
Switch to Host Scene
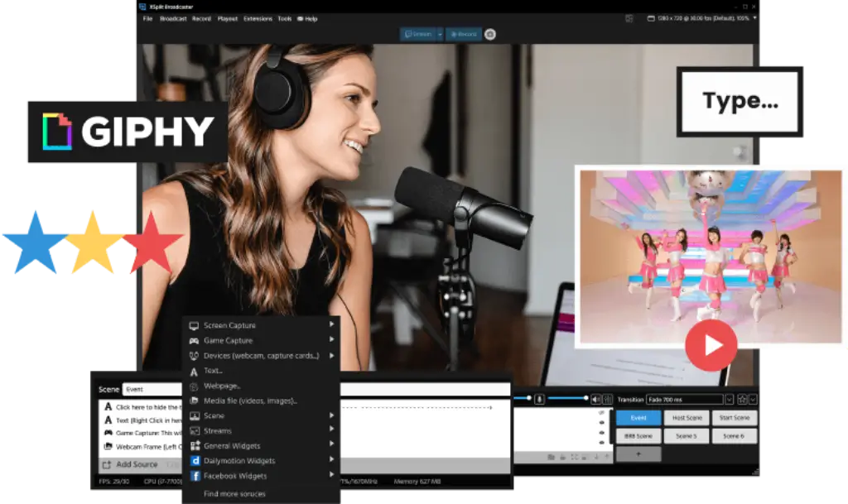pos(687,418)
